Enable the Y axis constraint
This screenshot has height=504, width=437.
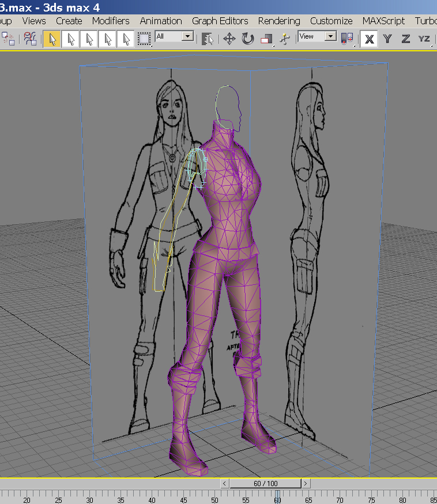tap(387, 39)
